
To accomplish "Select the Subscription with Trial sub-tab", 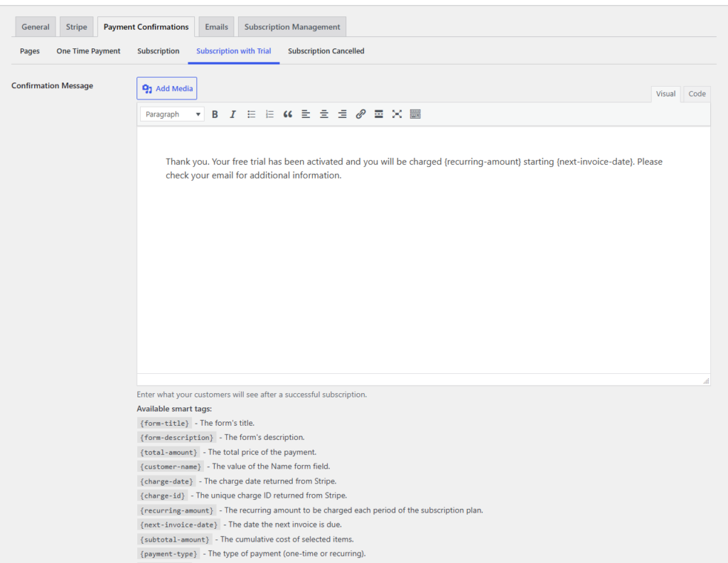I will point(233,51).
